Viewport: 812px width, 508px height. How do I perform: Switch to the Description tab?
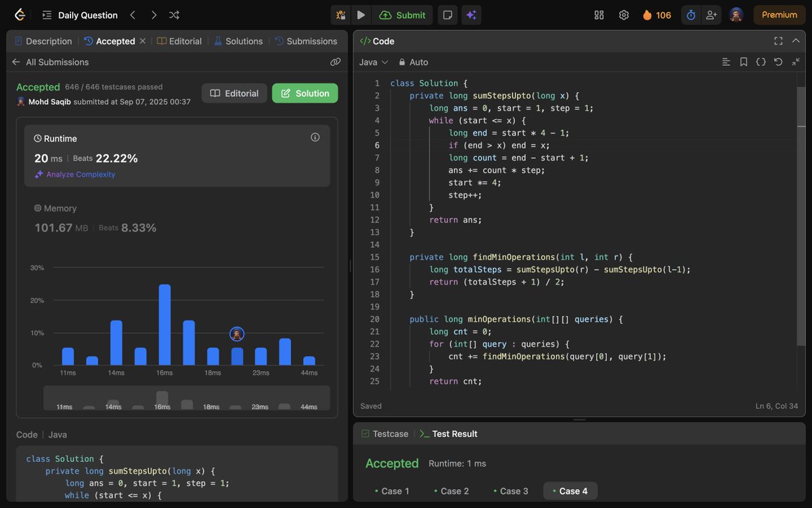coord(43,41)
